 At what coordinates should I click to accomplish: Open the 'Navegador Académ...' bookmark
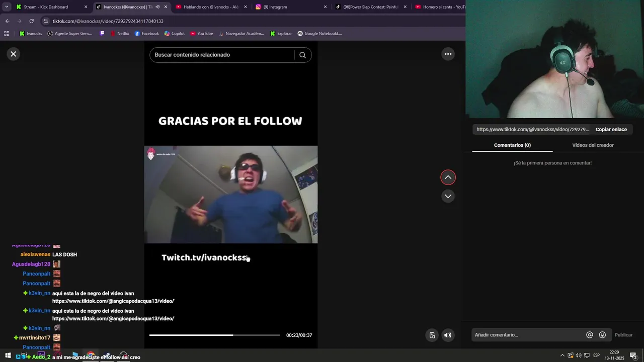pyautogui.click(x=241, y=34)
